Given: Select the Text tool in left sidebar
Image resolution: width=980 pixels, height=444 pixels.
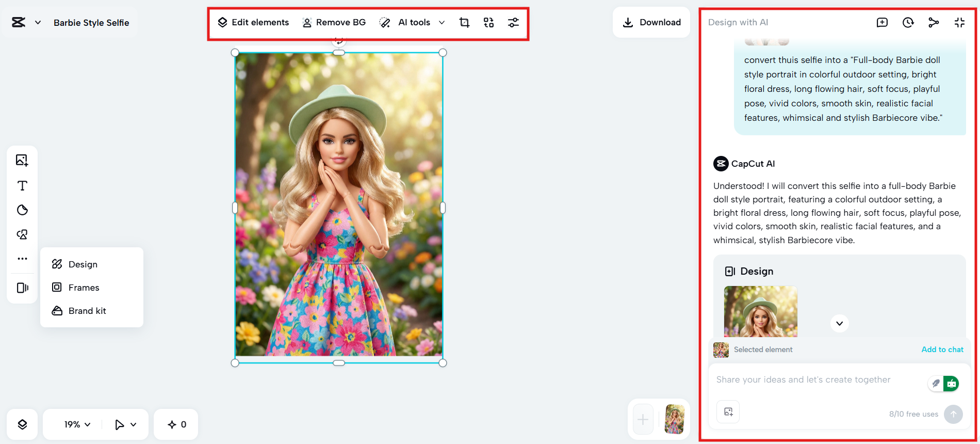Looking at the screenshot, I should tap(22, 185).
